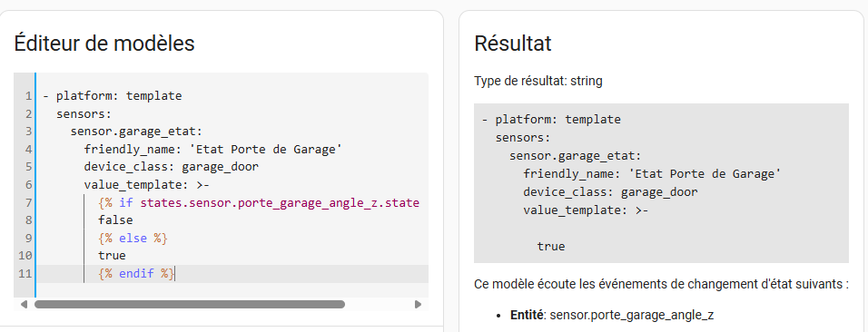This screenshot has width=868, height=332.
Task: Click line number 1 in the gutter
Action: click(x=27, y=96)
